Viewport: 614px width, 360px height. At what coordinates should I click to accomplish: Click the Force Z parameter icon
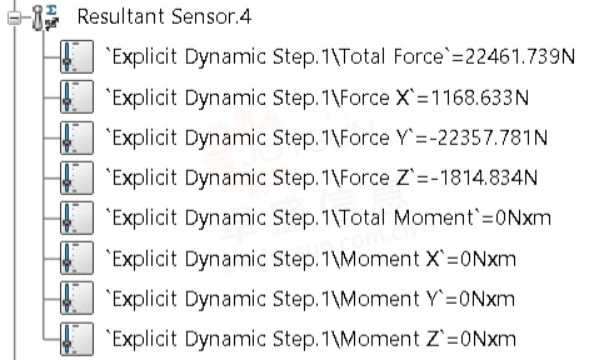[x=77, y=178]
